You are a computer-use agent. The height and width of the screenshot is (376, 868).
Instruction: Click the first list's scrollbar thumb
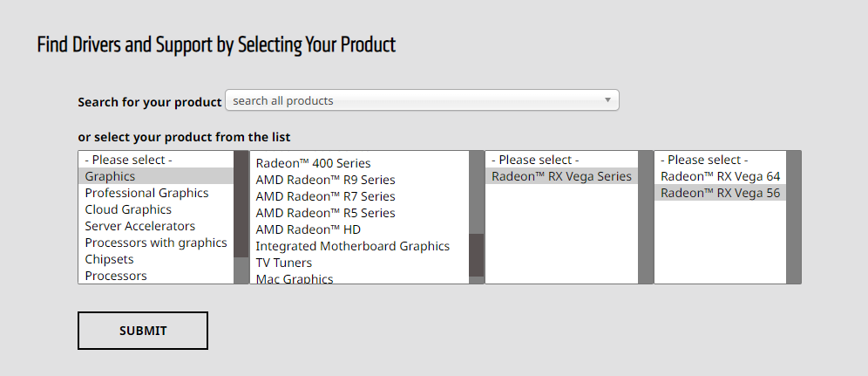pyautogui.click(x=241, y=204)
